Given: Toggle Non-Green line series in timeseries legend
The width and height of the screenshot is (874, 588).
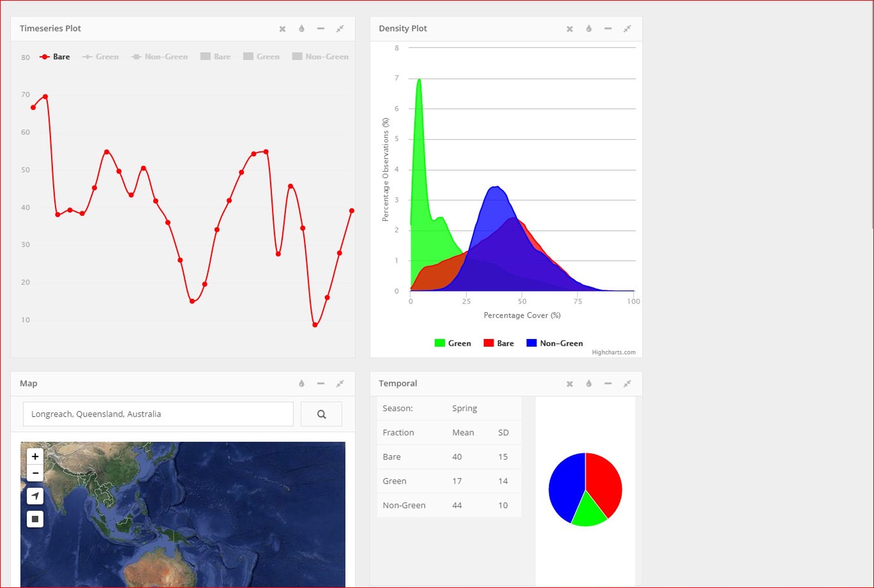Looking at the screenshot, I should pyautogui.click(x=166, y=57).
